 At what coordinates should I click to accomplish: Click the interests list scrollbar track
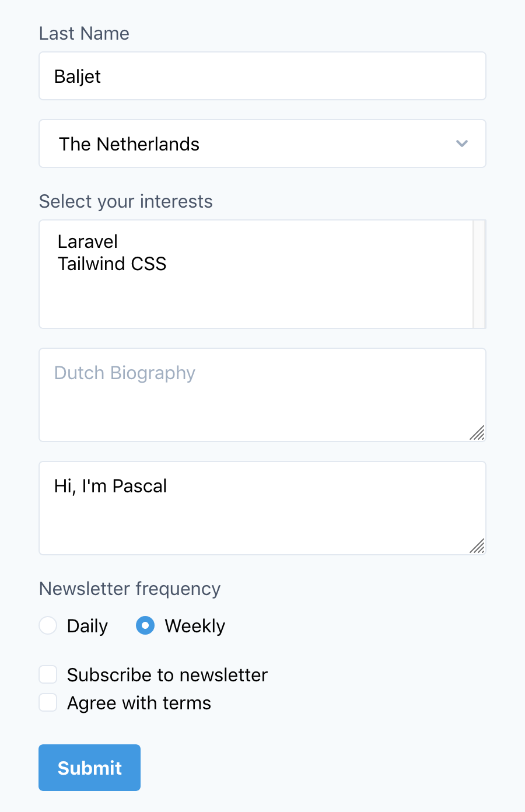479,274
